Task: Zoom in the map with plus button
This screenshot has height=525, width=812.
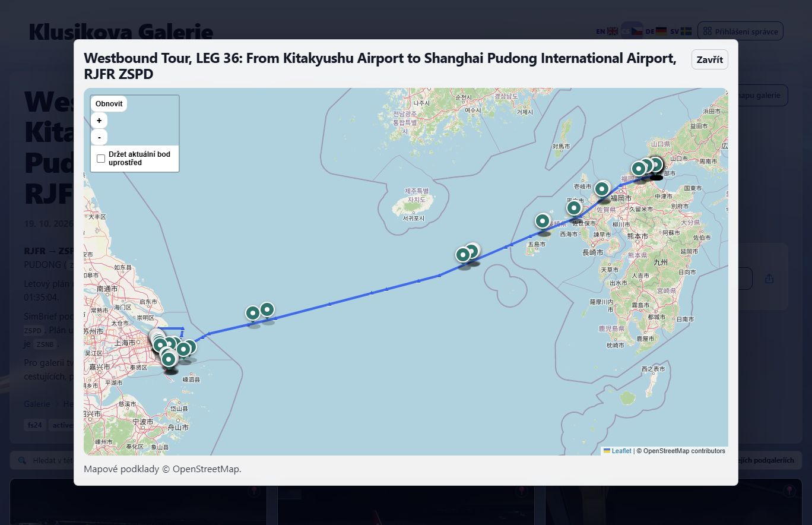Action: point(99,121)
